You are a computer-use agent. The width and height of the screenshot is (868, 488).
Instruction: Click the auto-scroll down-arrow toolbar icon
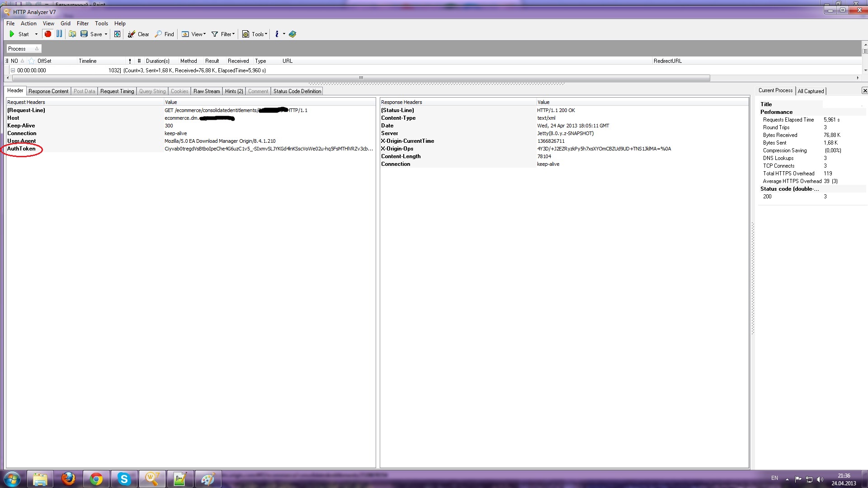click(117, 34)
